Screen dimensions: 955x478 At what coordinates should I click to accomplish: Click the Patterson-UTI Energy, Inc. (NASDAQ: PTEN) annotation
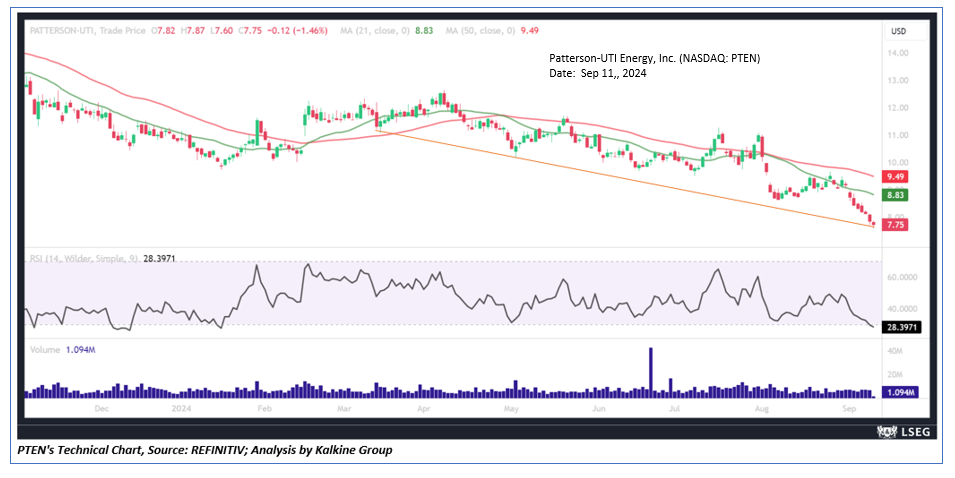click(655, 58)
